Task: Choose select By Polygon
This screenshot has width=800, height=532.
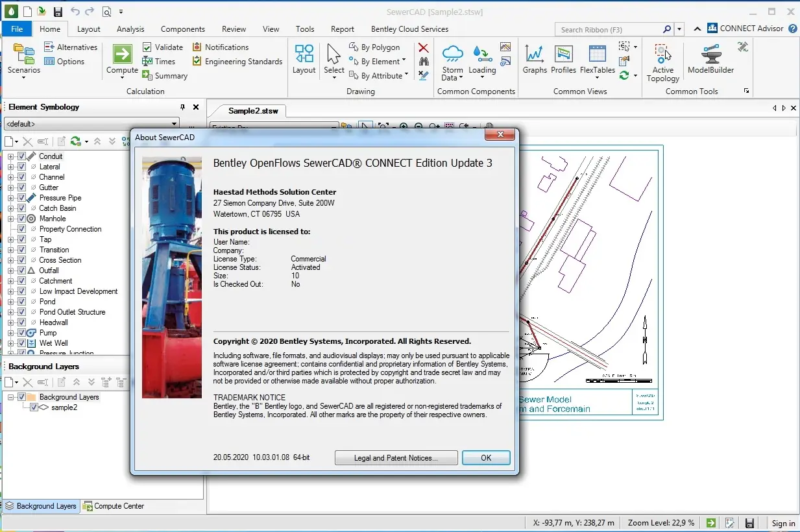Action: pos(374,47)
